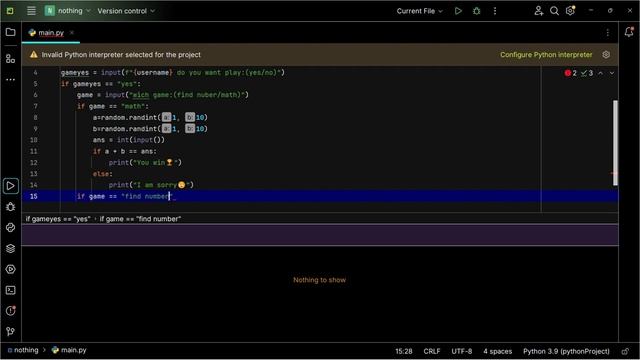This screenshot has height=360, width=640.
Task: Click the red errors count indicator
Action: 571,73
